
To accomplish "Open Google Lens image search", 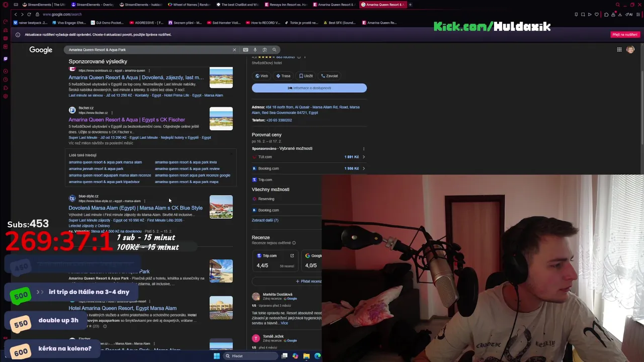I will (265, 50).
